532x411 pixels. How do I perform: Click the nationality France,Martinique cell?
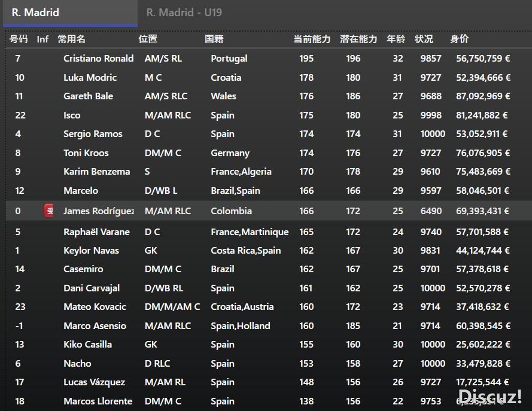coord(250,232)
